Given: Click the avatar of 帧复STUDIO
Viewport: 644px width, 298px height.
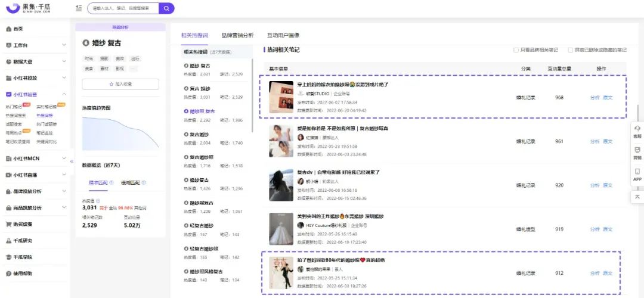Looking at the screenshot, I should click(x=301, y=94).
